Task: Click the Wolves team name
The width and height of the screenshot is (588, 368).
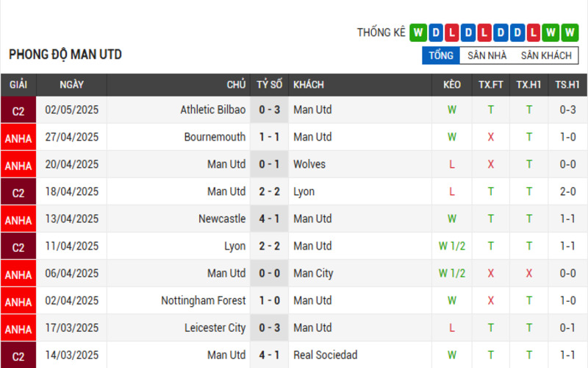Action: tap(309, 164)
